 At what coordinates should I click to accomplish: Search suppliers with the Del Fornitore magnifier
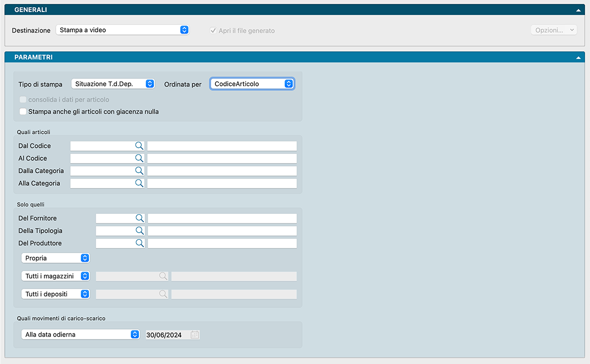tap(139, 218)
